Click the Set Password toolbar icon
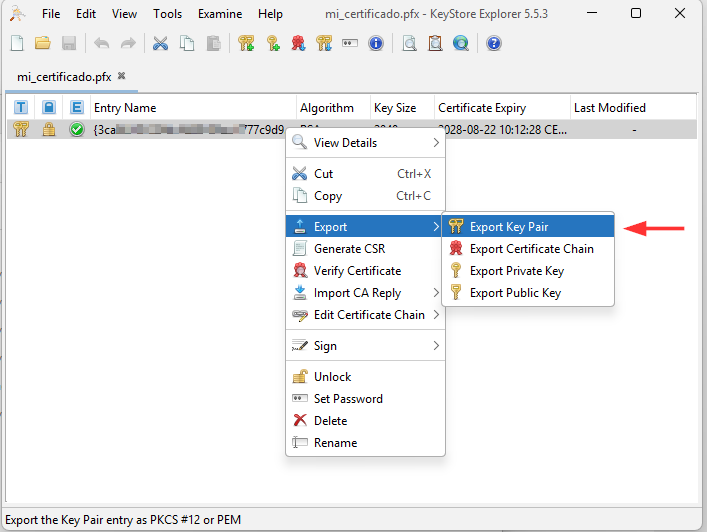 coord(350,43)
